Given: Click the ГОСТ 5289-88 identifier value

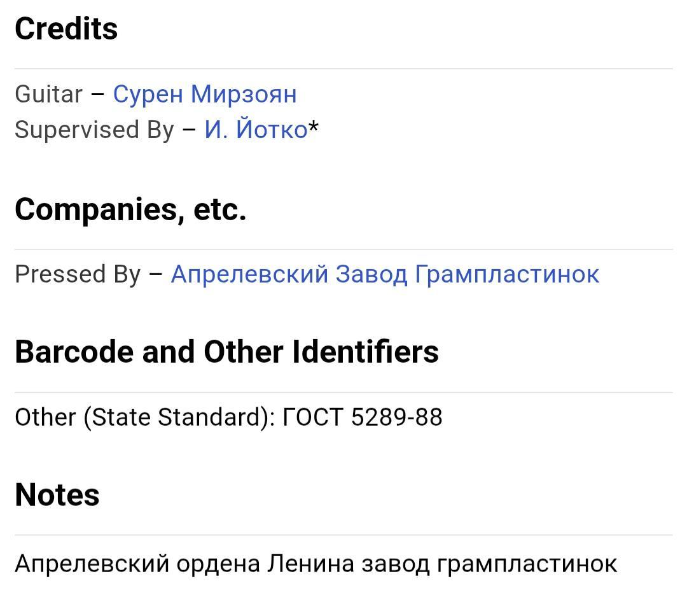Looking at the screenshot, I should click(x=362, y=417).
